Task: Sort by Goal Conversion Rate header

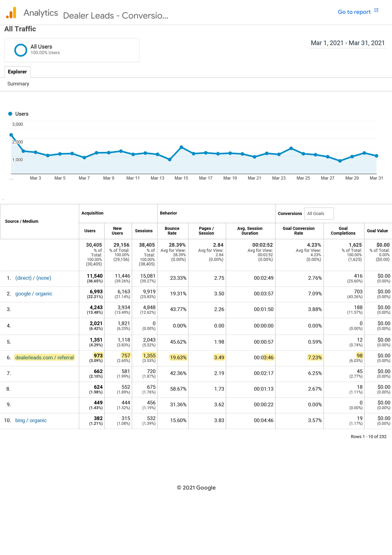Action: pyautogui.click(x=298, y=231)
